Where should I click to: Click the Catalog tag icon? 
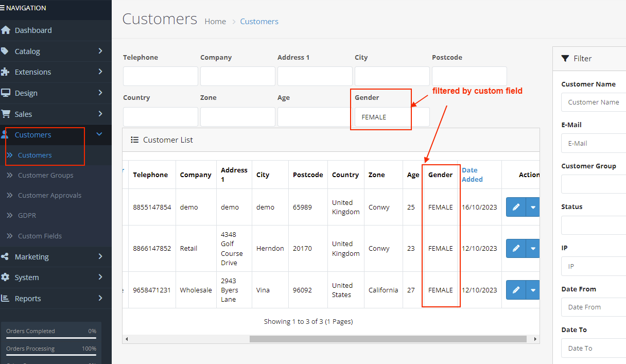pos(5,51)
